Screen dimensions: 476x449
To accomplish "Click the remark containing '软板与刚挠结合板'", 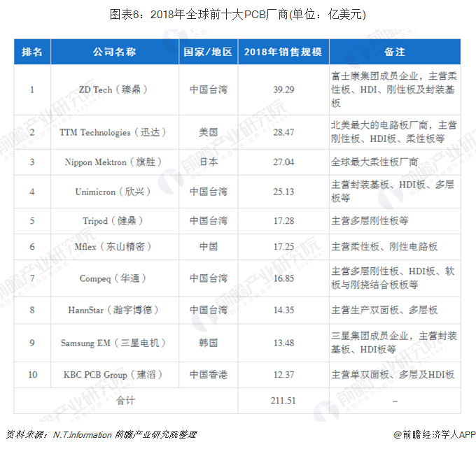I will (393, 278).
